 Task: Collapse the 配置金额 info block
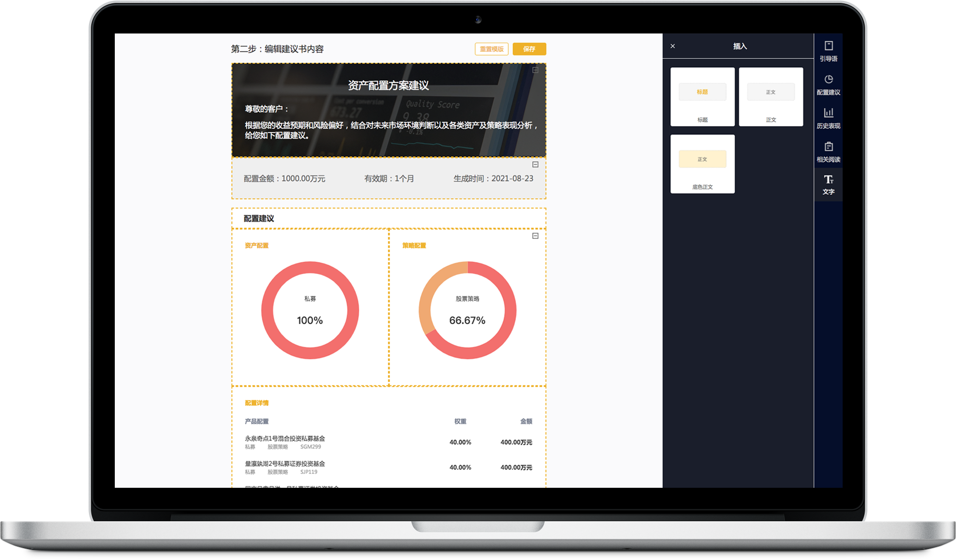click(535, 165)
